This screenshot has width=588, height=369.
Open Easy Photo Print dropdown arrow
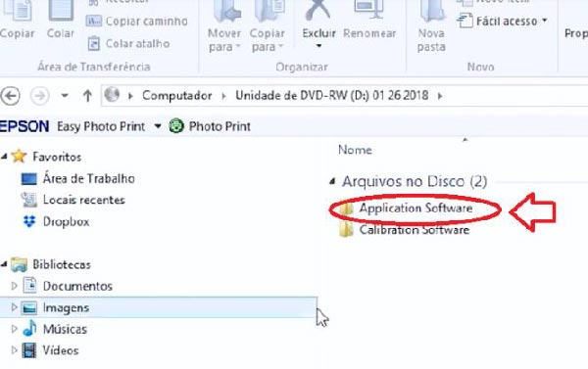pyautogui.click(x=158, y=126)
